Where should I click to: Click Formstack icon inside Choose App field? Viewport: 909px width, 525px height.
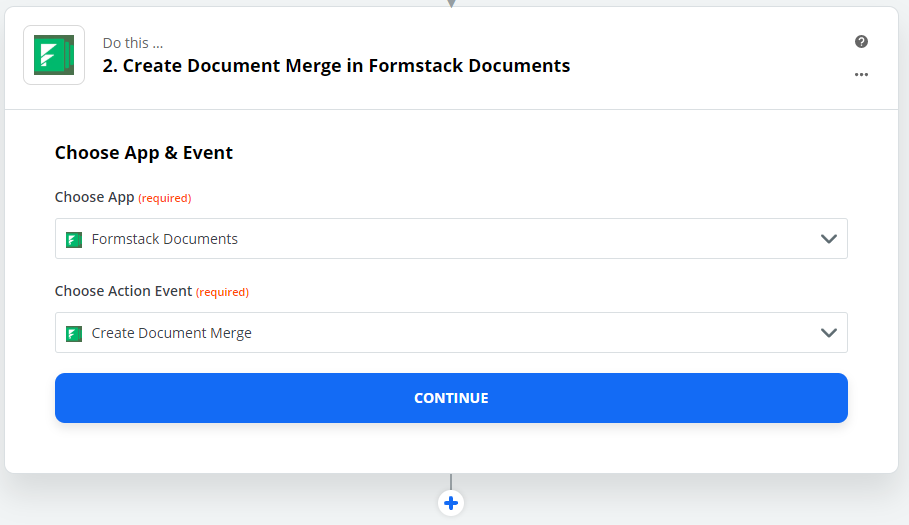tap(73, 239)
